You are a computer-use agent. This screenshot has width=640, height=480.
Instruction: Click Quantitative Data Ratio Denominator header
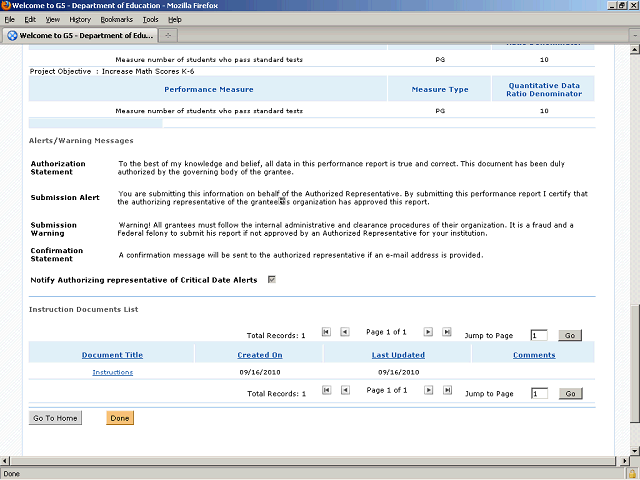pyautogui.click(x=544, y=89)
